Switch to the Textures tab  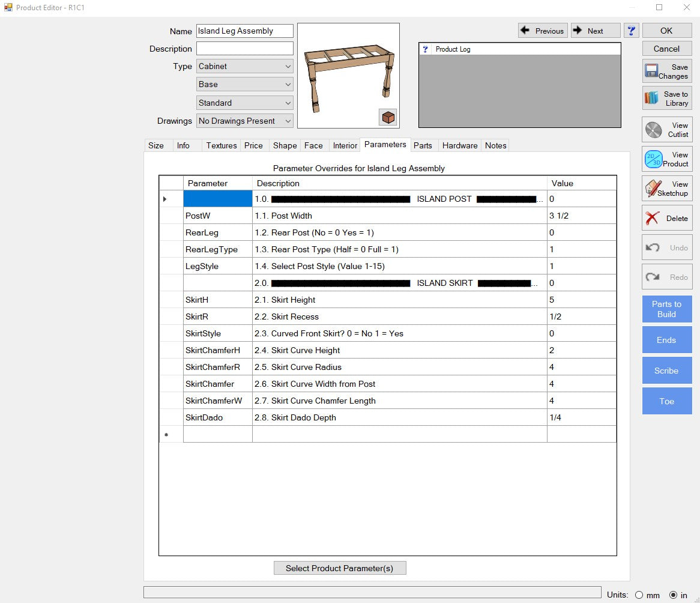point(221,145)
